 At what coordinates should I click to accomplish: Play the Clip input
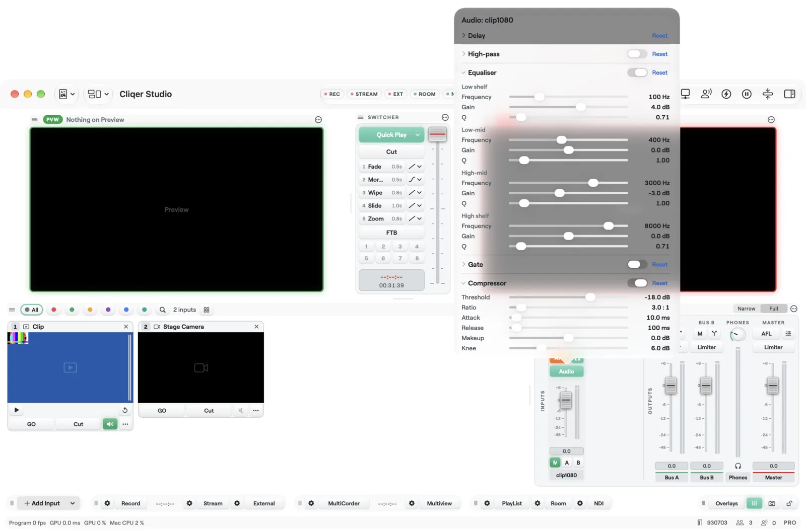[17, 410]
